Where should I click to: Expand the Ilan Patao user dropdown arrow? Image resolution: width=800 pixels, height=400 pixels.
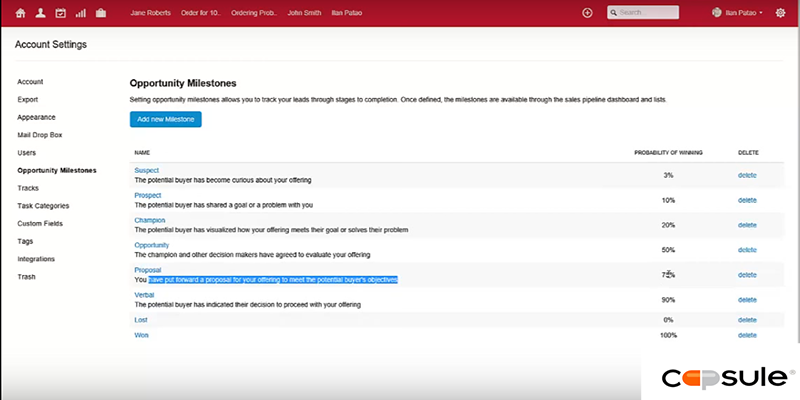click(x=761, y=13)
